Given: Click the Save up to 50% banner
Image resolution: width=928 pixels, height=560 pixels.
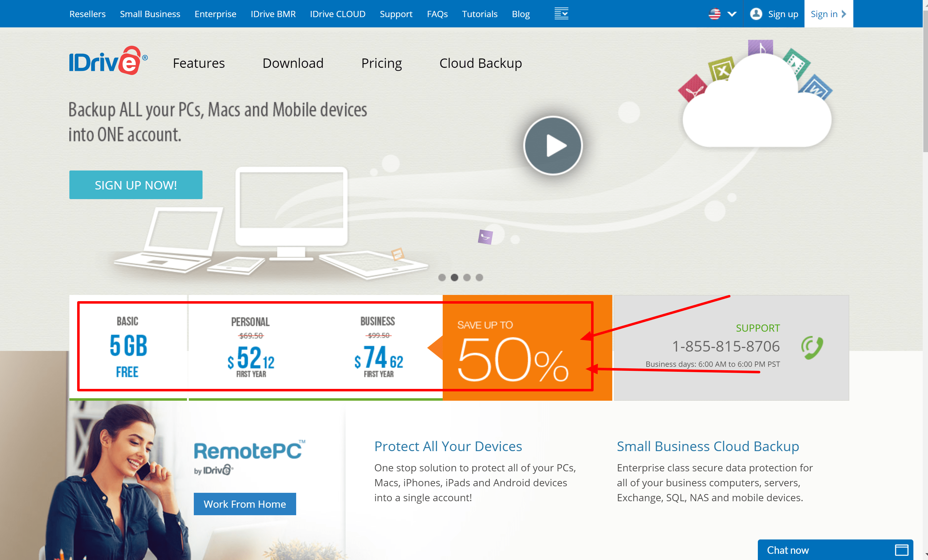Looking at the screenshot, I should (527, 347).
